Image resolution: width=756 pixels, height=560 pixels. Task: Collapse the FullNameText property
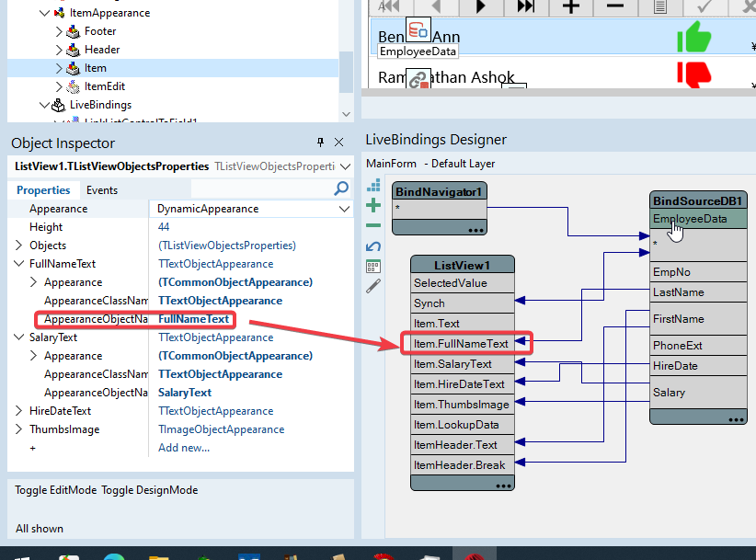tap(18, 264)
